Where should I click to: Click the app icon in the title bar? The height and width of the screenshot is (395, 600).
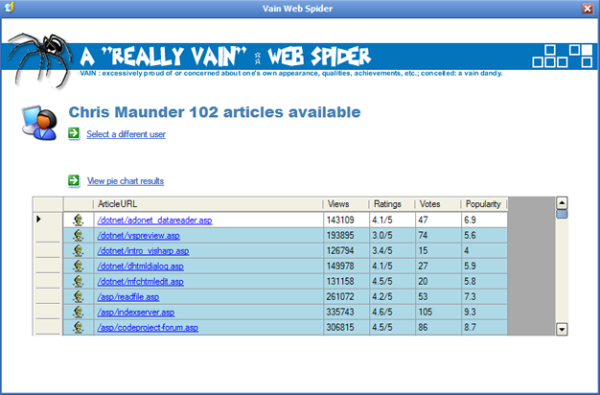10,8
